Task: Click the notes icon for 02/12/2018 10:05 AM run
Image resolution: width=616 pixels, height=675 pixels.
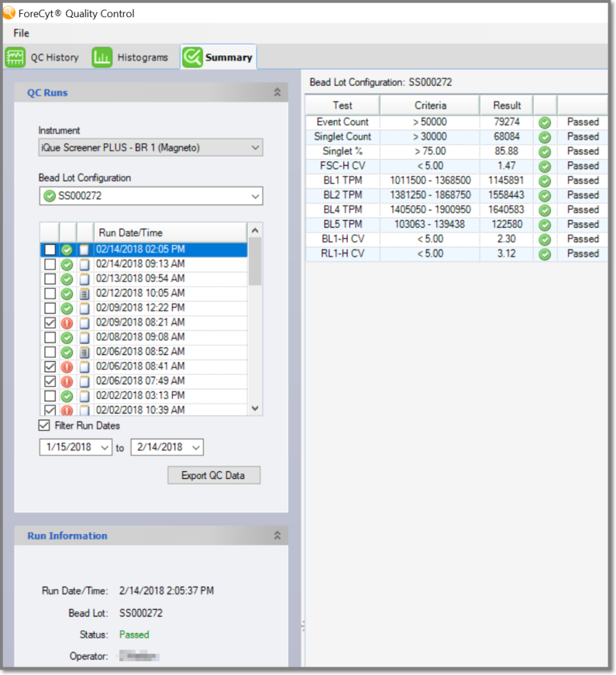Action: (84, 294)
